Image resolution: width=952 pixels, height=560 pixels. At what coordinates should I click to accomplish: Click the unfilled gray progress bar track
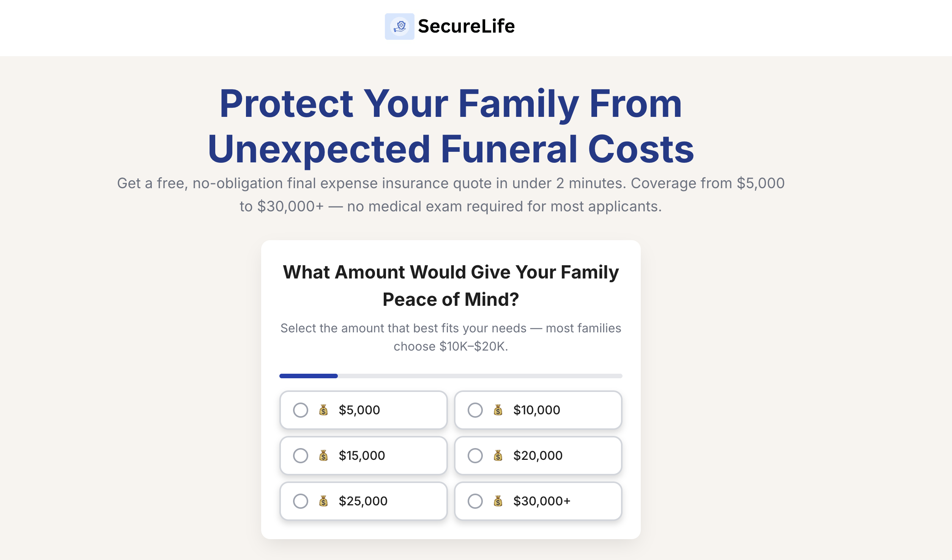click(x=480, y=376)
